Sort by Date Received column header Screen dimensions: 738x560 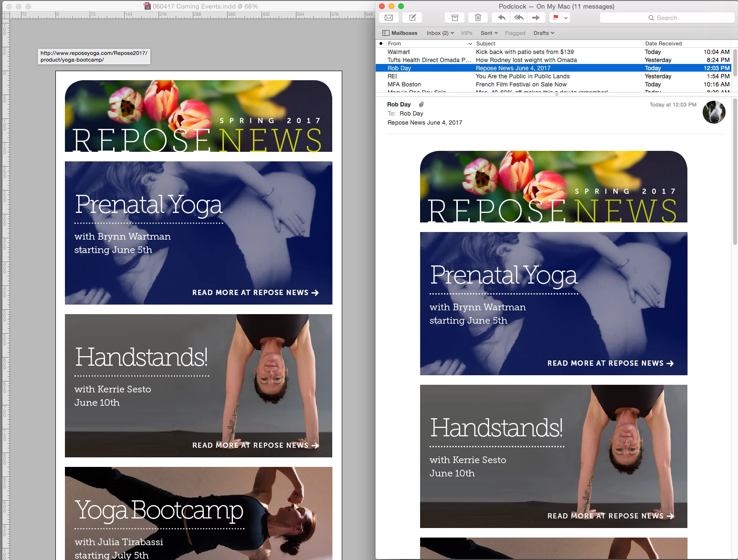(x=687, y=43)
